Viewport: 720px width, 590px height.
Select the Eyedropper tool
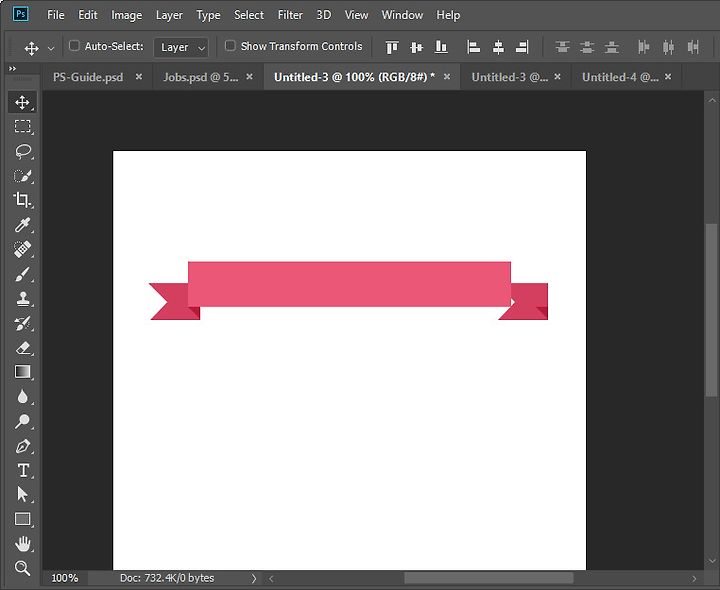(22, 225)
